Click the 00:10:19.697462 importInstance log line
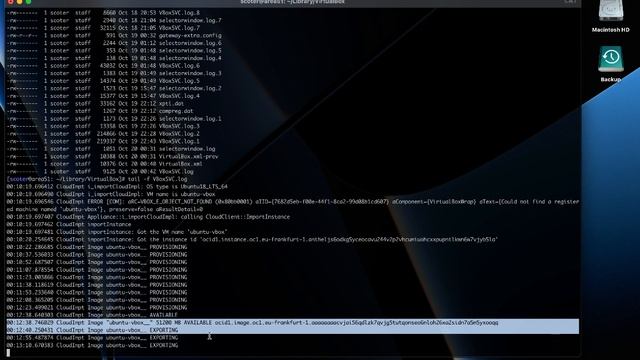This screenshot has width=640, height=360. (x=69, y=224)
